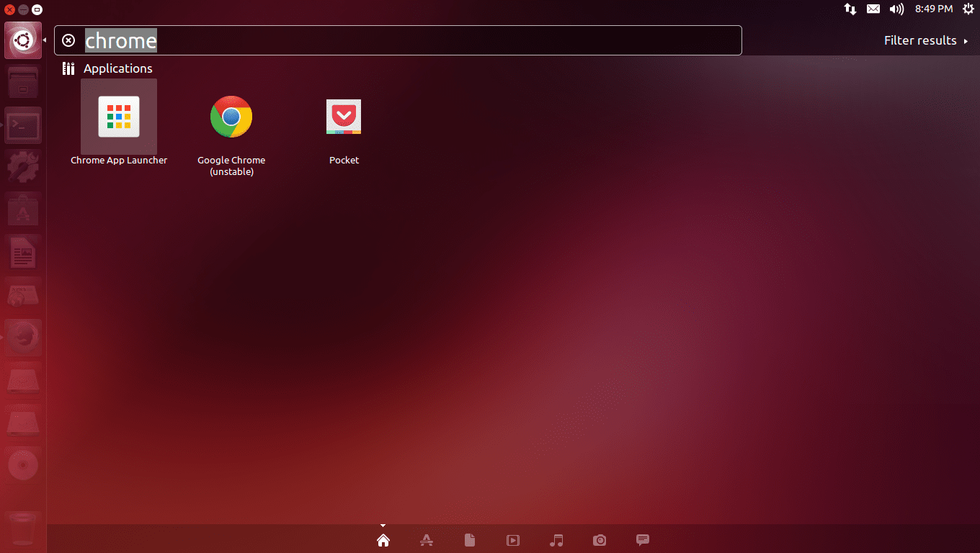Launch Google Chrome (unstable) from the results
The height and width of the screenshot is (553, 980).
click(231, 117)
